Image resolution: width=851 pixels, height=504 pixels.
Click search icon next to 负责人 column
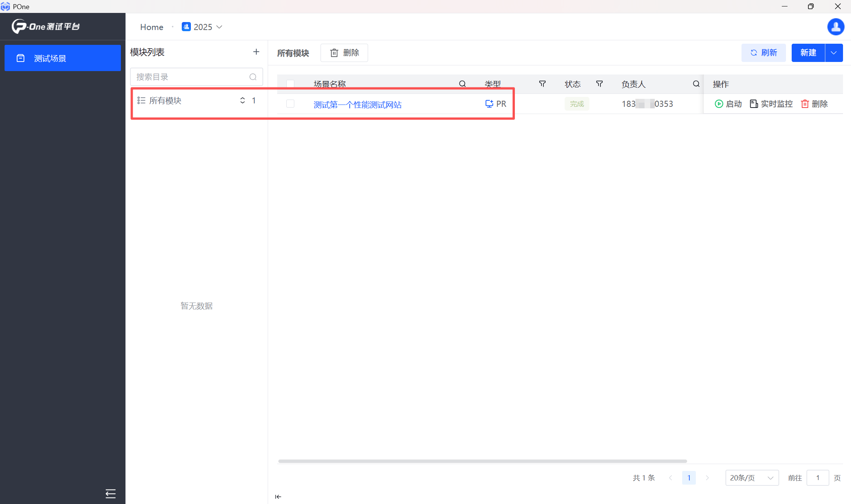point(696,84)
